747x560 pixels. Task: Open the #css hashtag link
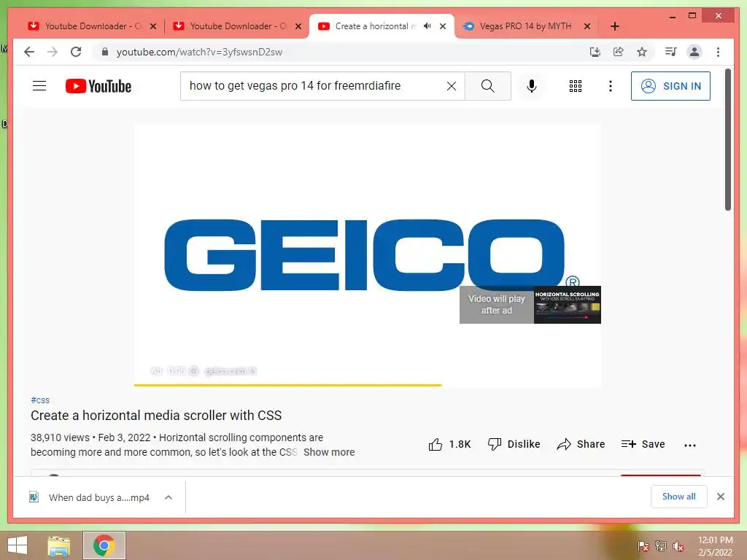pyautogui.click(x=40, y=400)
